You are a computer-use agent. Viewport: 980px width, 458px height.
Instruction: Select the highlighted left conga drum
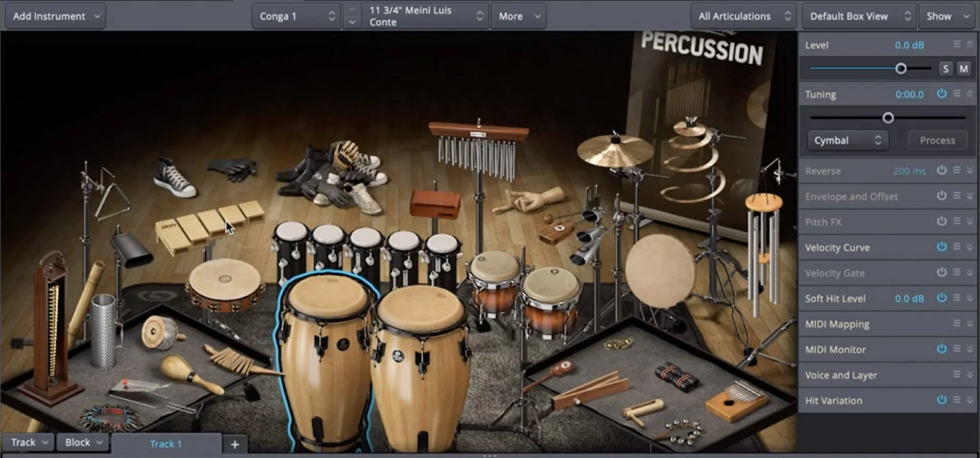[327, 363]
